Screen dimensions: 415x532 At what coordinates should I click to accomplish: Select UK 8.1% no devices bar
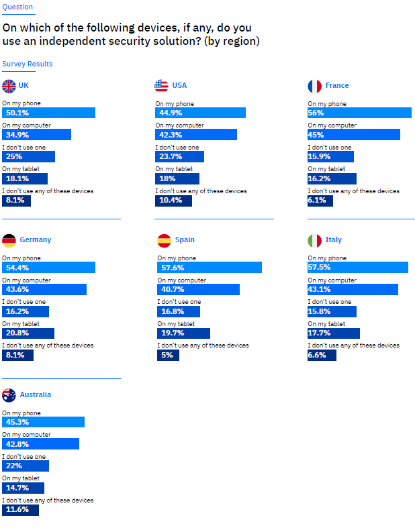coord(17,201)
